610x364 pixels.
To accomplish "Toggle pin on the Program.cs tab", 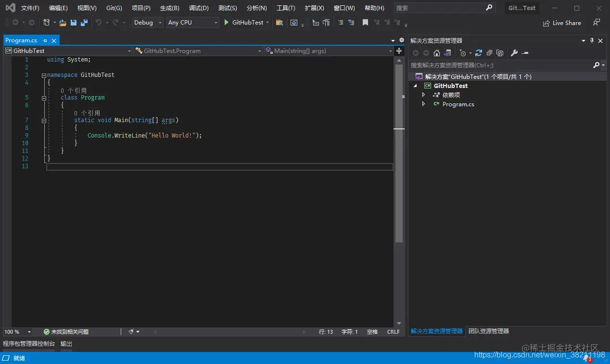I will [x=45, y=41].
